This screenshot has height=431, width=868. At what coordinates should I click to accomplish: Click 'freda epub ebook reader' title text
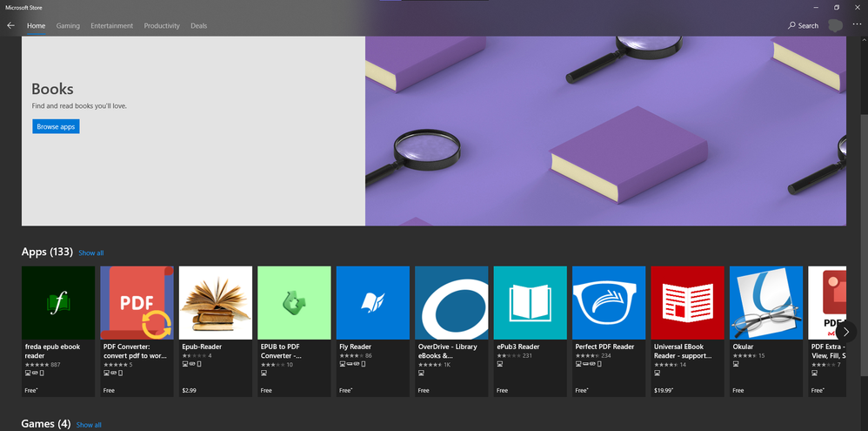[52, 351]
